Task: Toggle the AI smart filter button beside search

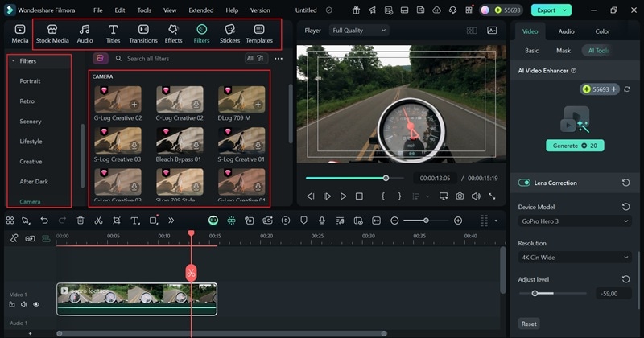Action: [x=100, y=58]
